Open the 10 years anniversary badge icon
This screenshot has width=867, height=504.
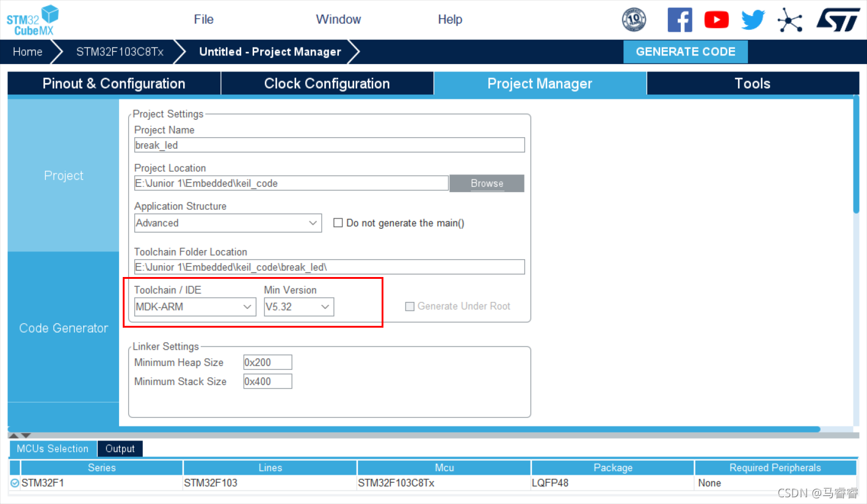point(634,20)
